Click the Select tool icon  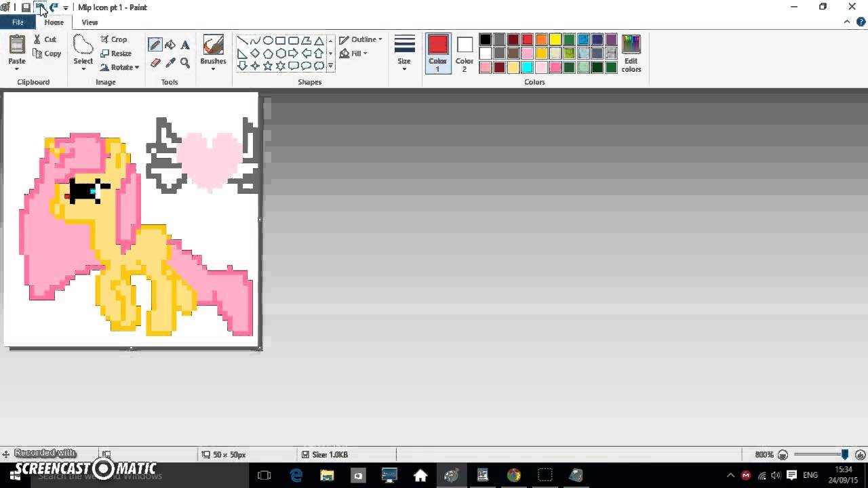coord(83,45)
